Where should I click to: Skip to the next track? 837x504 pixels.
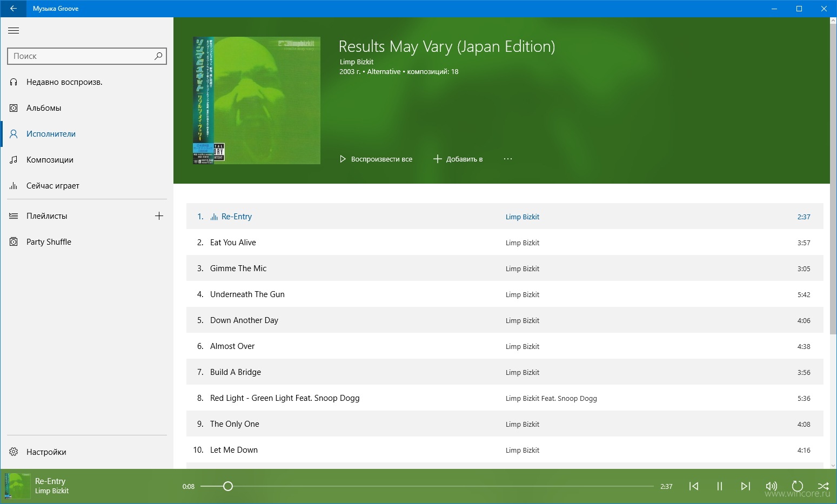coord(746,486)
